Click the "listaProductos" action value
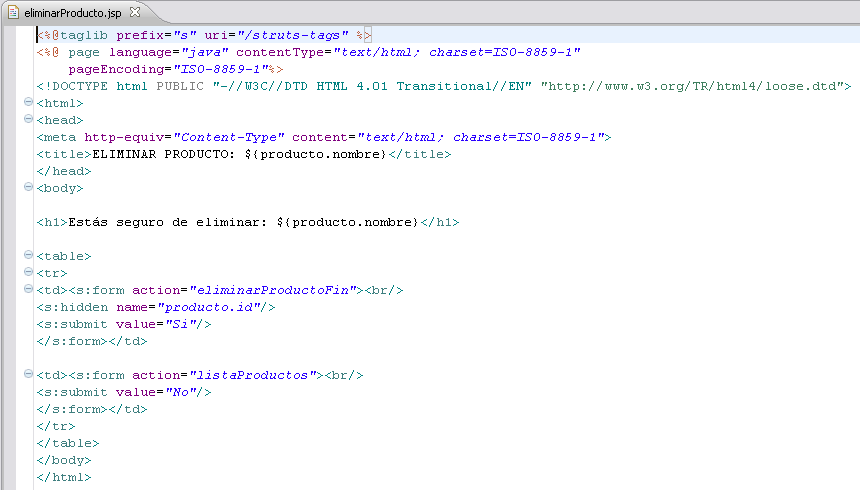The width and height of the screenshot is (860, 490). (253, 375)
